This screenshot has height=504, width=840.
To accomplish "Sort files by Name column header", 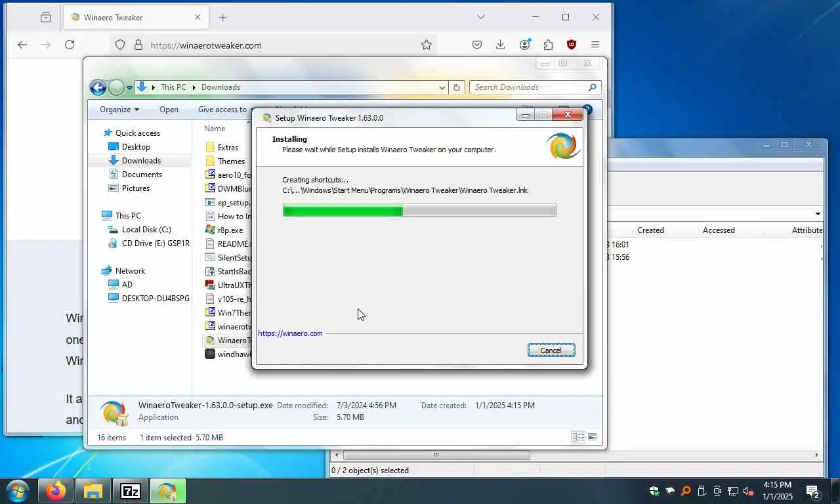I will [x=215, y=129].
